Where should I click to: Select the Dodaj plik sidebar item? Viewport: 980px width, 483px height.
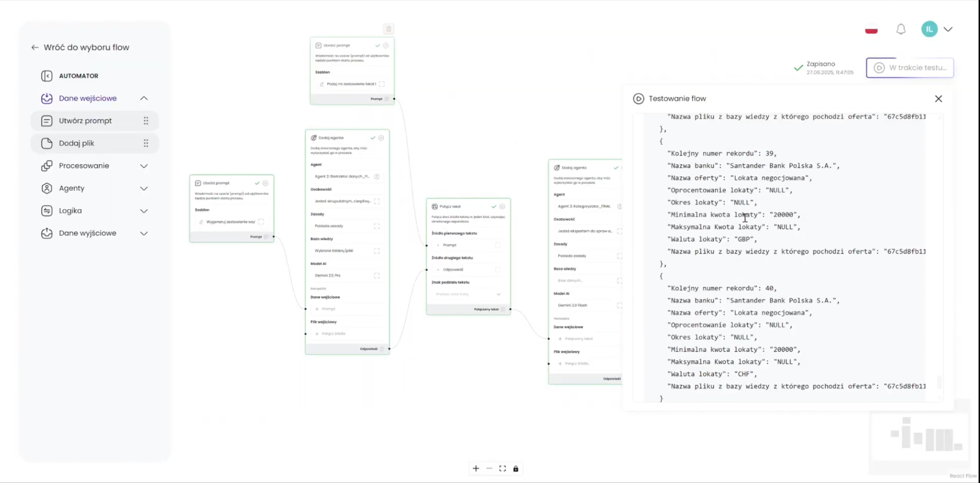coord(77,144)
